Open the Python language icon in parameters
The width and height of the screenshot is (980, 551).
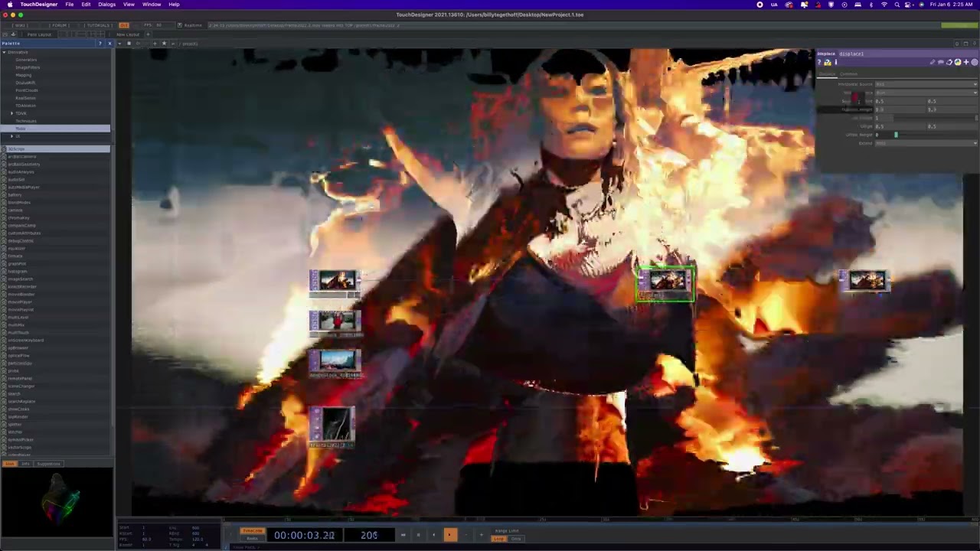[958, 62]
